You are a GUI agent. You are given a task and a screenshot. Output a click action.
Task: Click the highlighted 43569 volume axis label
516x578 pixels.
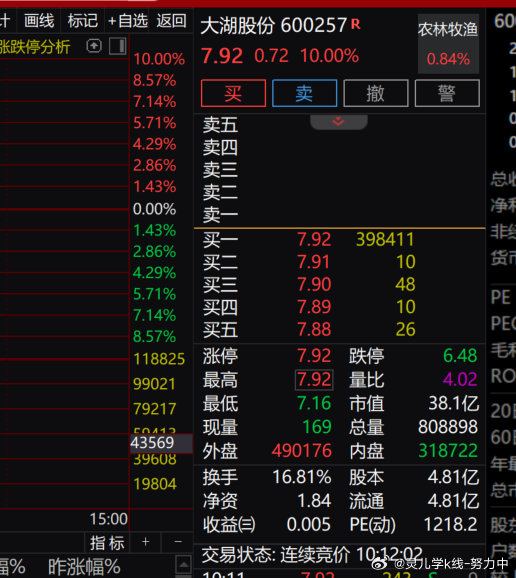coord(161,443)
